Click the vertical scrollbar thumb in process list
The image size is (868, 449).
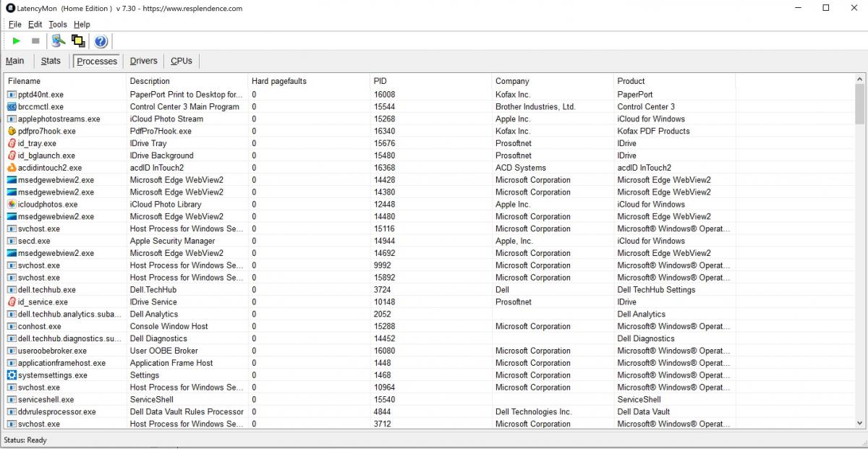pyautogui.click(x=859, y=106)
